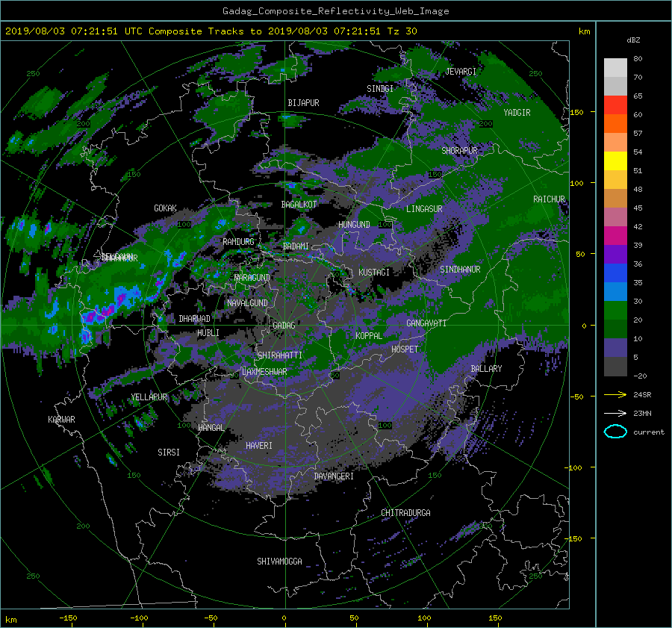Viewport: 672px width, 628px height.
Task: Click the top-right km unit label
Action: [x=584, y=31]
